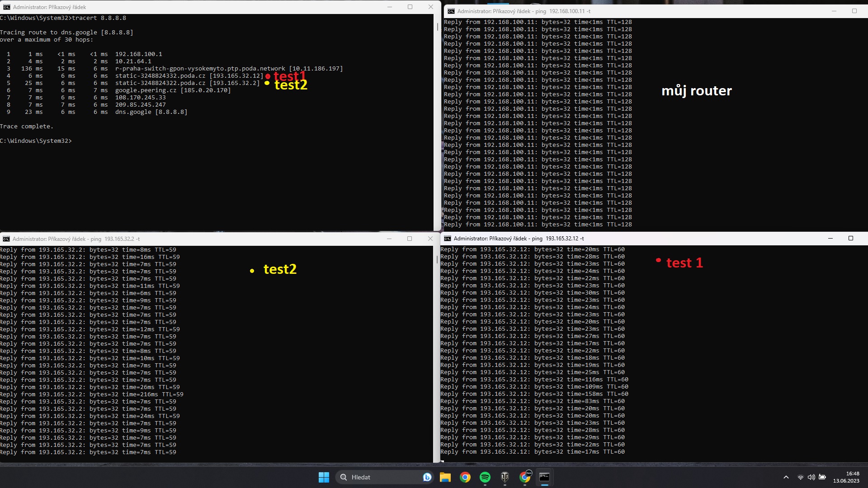Open Spotify from the taskbar
This screenshot has width=868, height=488.
pos(485,477)
